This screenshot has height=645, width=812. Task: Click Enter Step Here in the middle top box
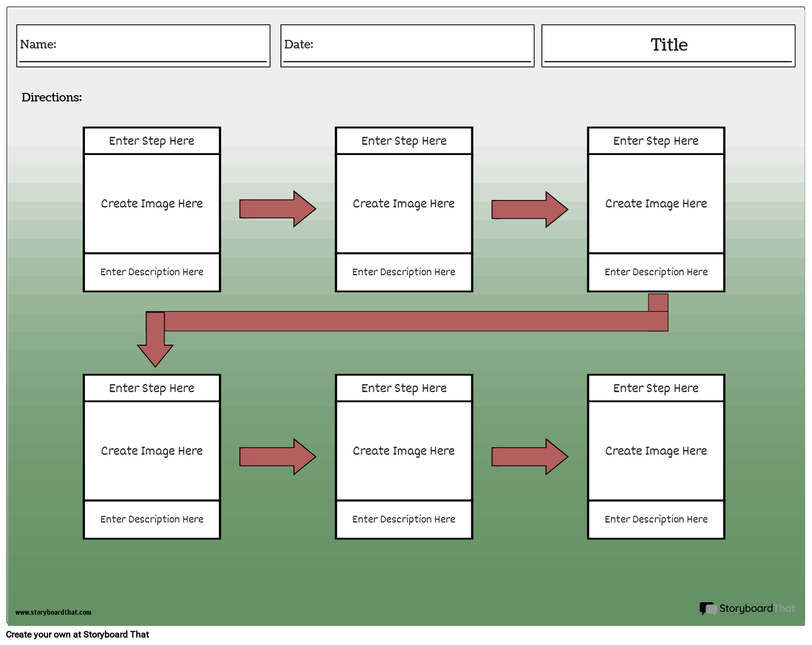coord(403,140)
